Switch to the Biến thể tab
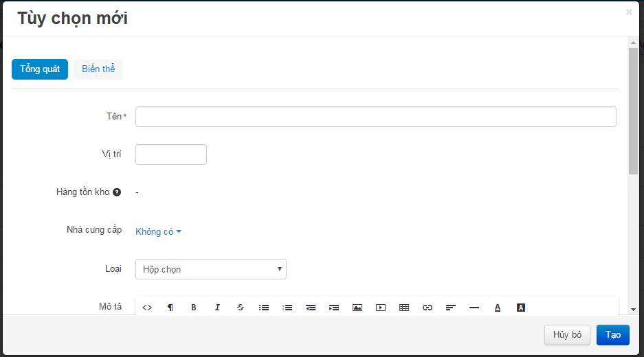The width and height of the screenshot is (644, 357). tap(98, 69)
